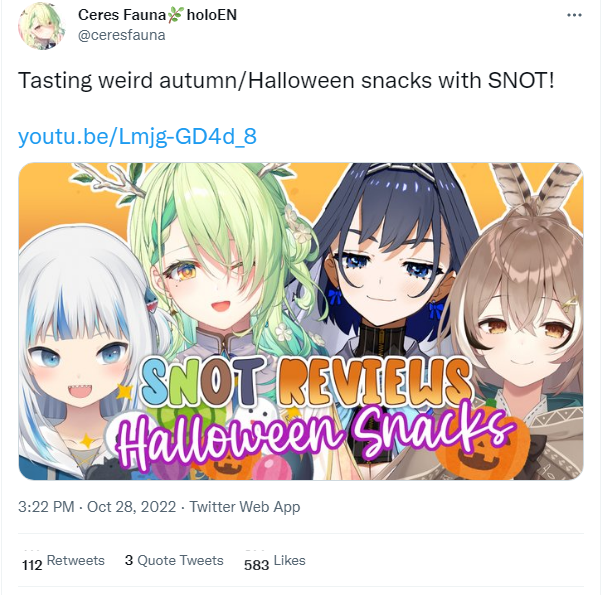Open the three-dot more options menu
The image size is (603, 595).
(574, 15)
